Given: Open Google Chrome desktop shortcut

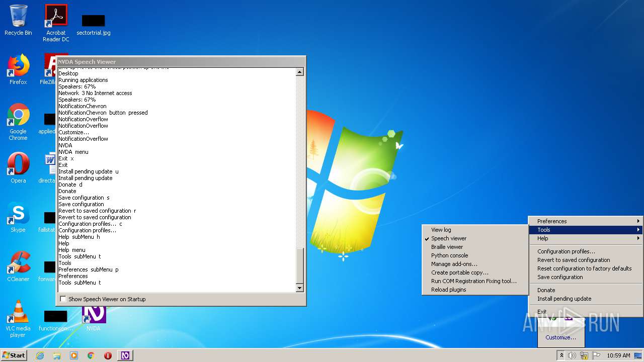Looking at the screenshot, I should 18,122.
